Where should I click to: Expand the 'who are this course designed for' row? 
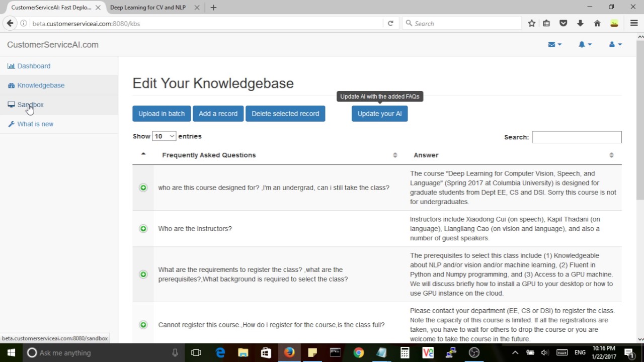coord(143,188)
